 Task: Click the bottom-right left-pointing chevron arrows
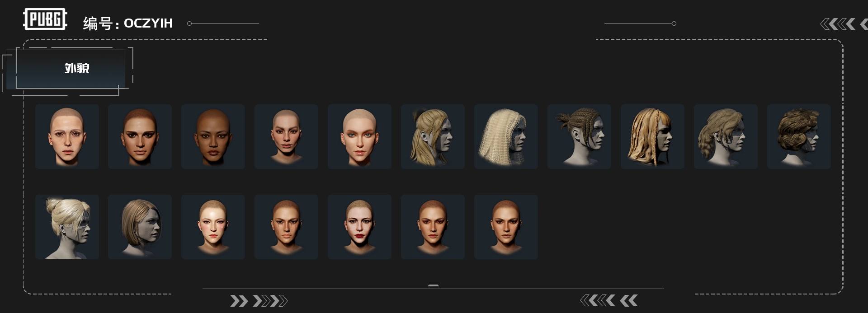point(609,300)
